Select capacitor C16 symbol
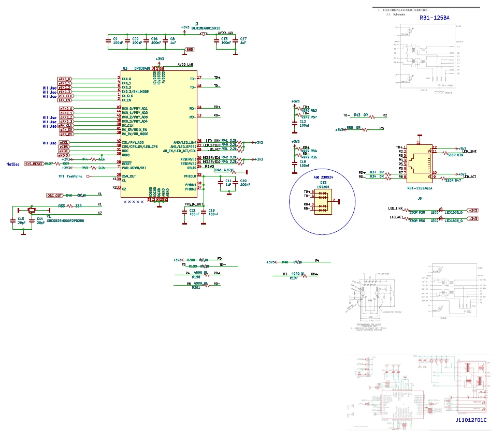 point(146,41)
